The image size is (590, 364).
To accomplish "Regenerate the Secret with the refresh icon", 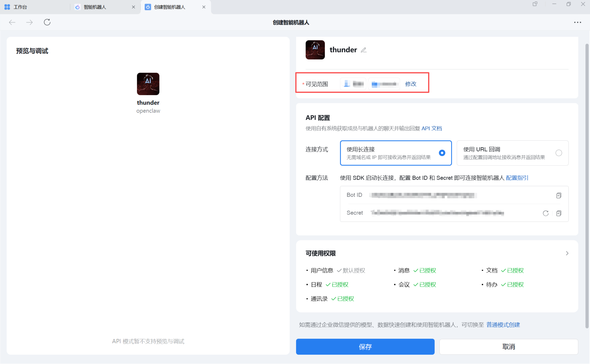I will coord(546,213).
